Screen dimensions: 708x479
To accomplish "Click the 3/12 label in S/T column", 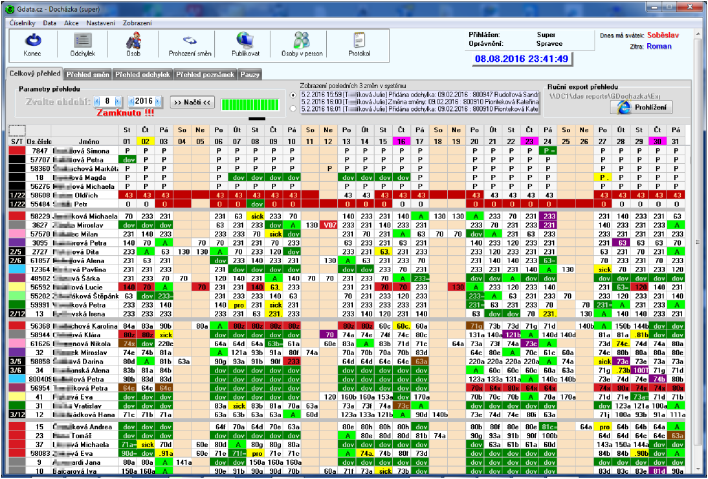I will pos(17,414).
